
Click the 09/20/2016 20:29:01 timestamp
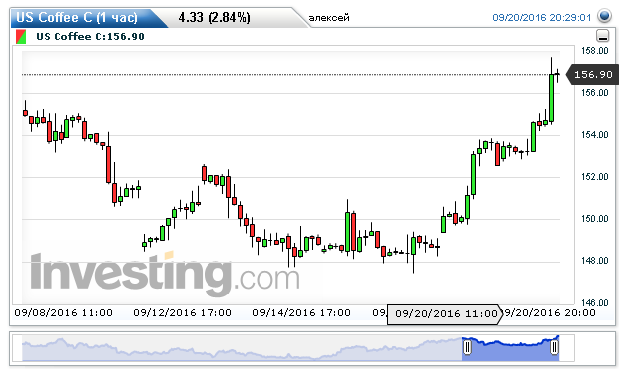click(542, 18)
